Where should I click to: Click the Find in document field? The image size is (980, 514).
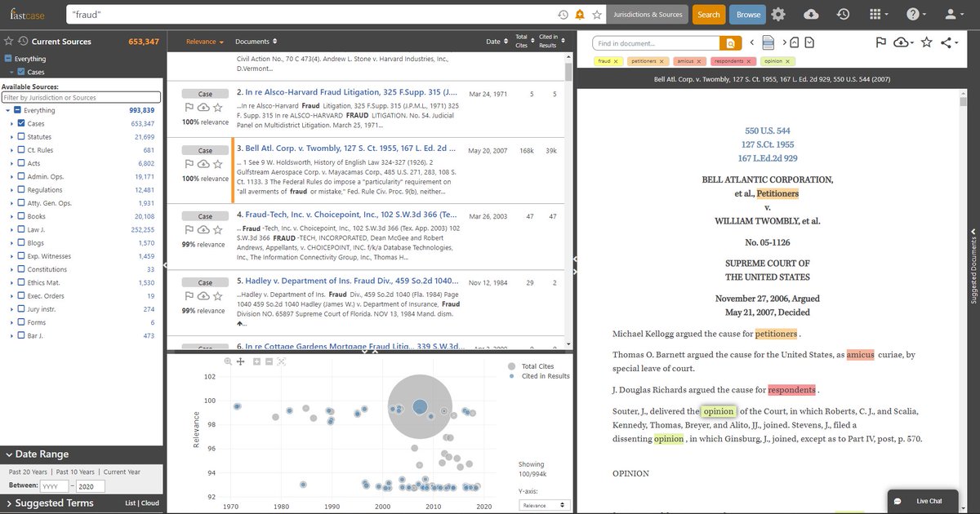tap(657, 42)
